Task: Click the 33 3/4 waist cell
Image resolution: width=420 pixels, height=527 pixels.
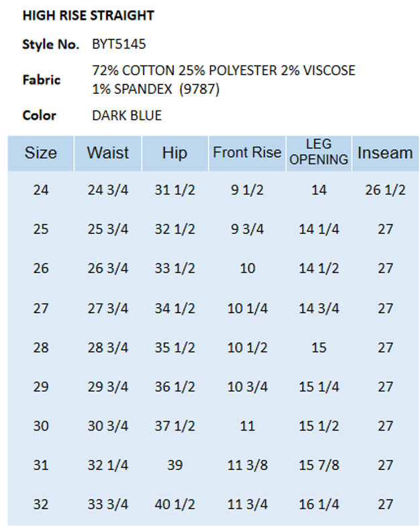Action: [107, 504]
